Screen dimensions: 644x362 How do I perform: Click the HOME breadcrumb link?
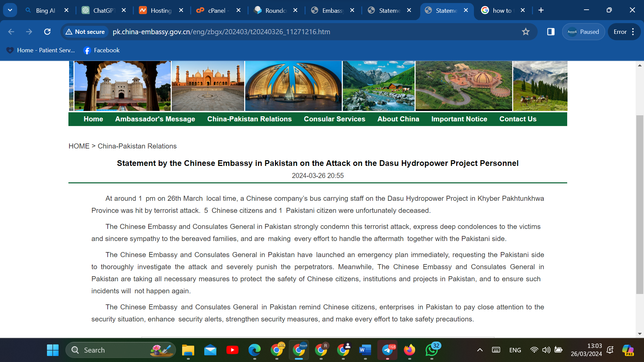click(79, 146)
